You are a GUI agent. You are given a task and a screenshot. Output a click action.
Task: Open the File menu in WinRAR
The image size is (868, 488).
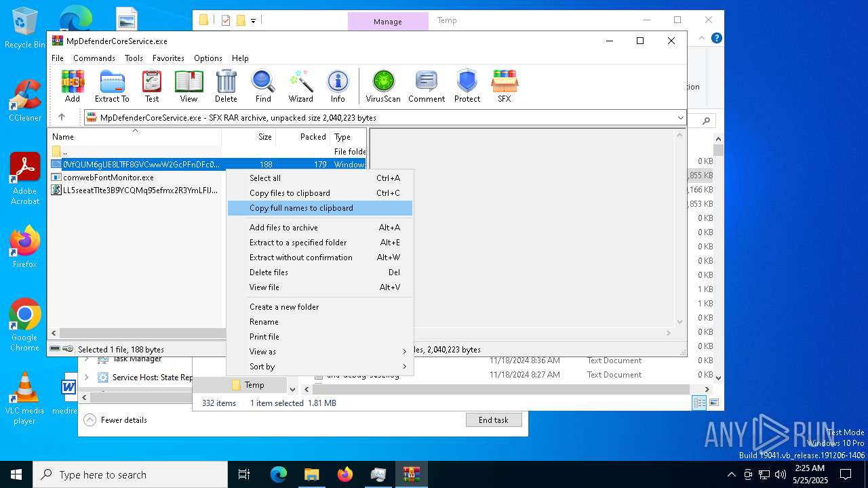pos(58,58)
